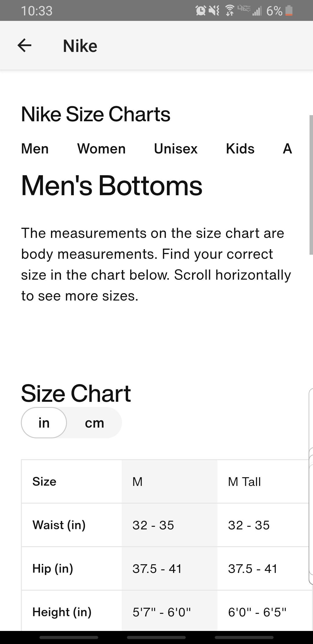Tap the signal strength bars icon
The height and width of the screenshot is (644, 313).
pyautogui.click(x=257, y=11)
